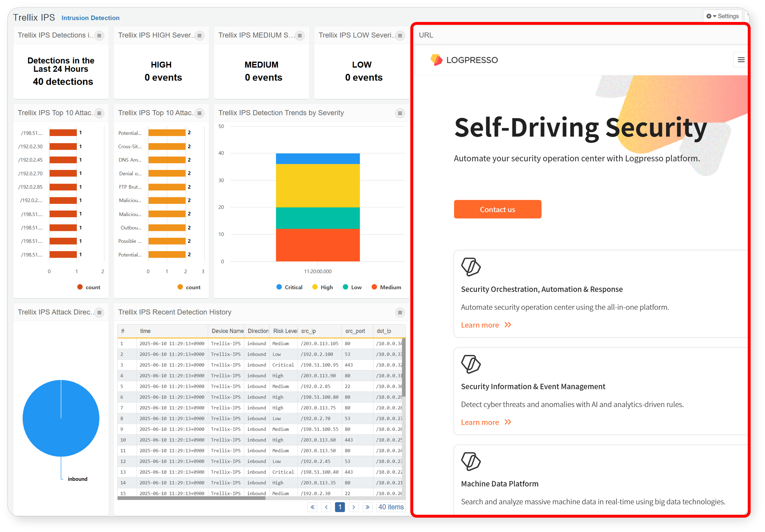The height and width of the screenshot is (532, 765).
Task: Open menu of Recent Detection History widget
Action: (x=400, y=312)
